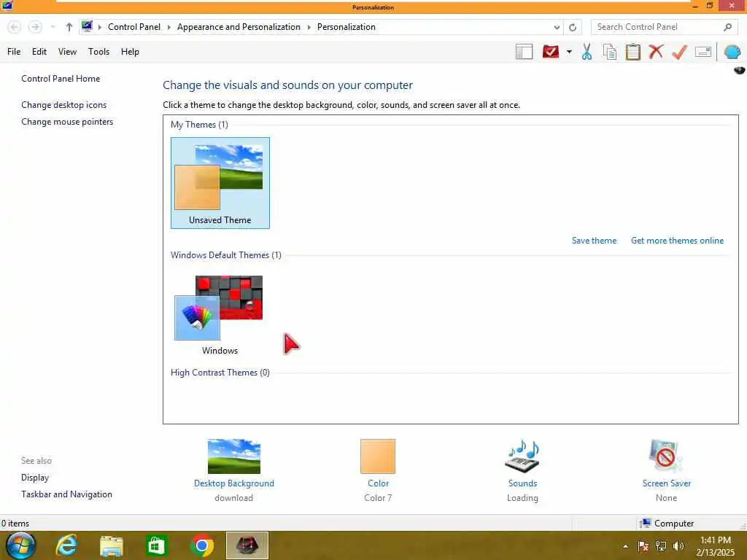Open the address bar history dropdown
The height and width of the screenshot is (560, 747).
[x=557, y=27]
